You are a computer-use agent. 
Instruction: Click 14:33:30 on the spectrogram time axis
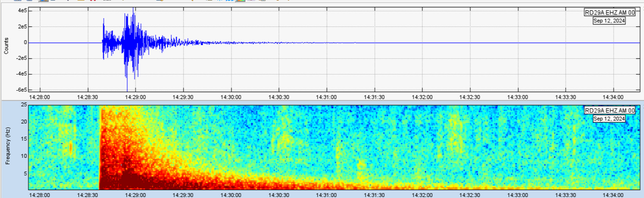point(566,195)
